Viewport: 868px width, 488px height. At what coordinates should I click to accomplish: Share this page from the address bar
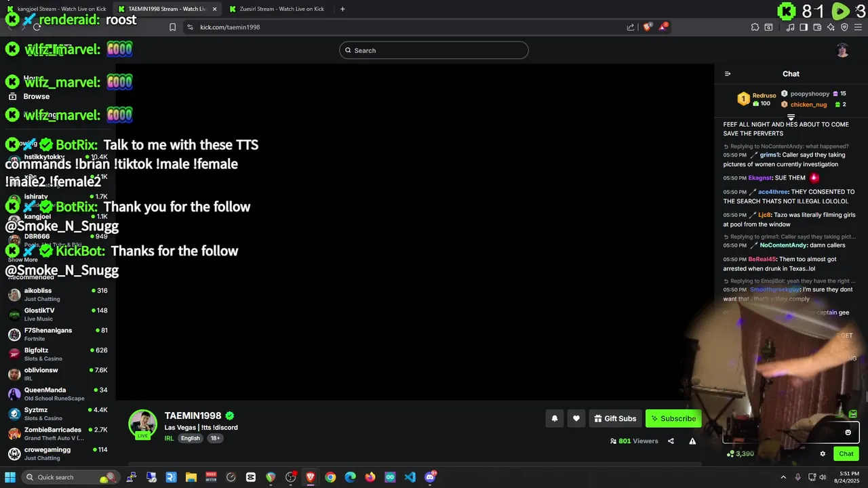(x=631, y=27)
